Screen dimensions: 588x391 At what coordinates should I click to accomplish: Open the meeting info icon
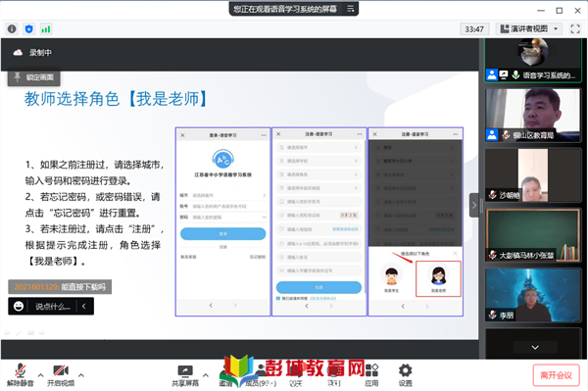point(12,28)
